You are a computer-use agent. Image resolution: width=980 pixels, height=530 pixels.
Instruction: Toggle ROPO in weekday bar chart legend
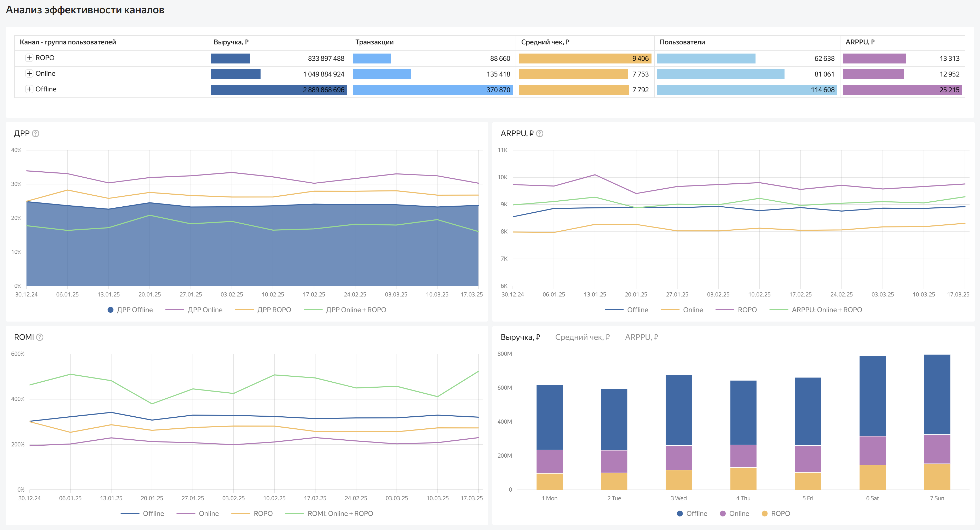click(776, 514)
